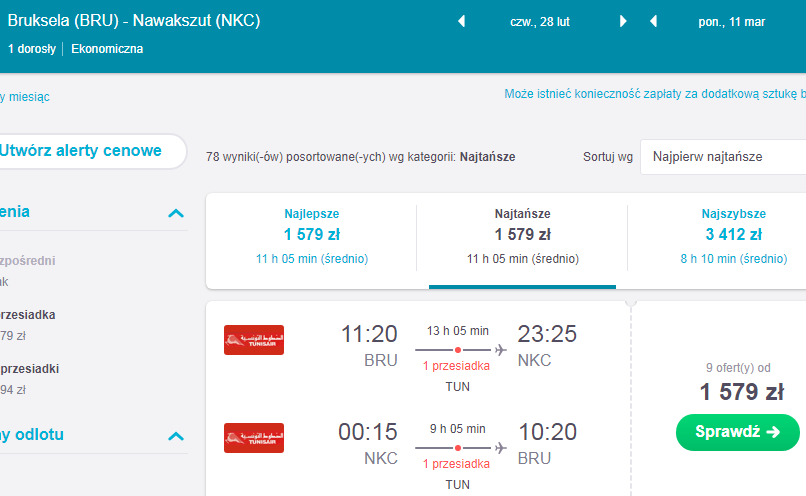
Task: Click return duration 9 h 05 min
Action: (457, 429)
